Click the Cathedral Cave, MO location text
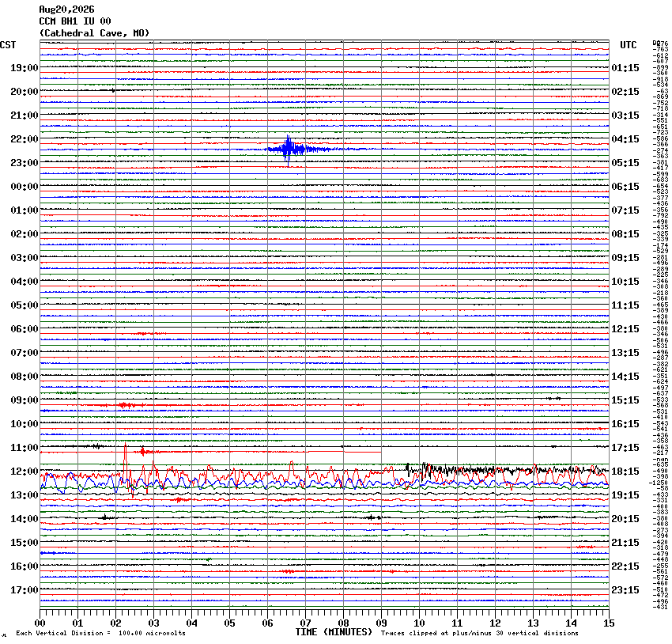The image size is (672, 644). coord(94,33)
